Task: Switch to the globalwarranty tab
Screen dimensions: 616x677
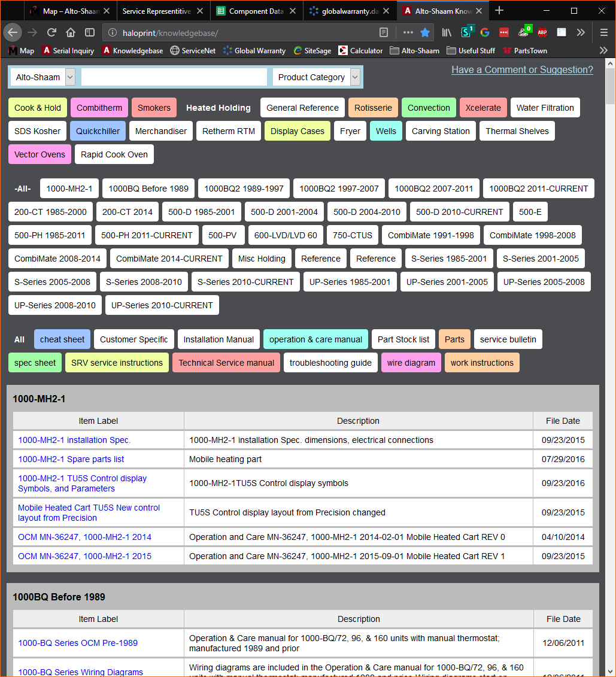Action: coord(347,10)
